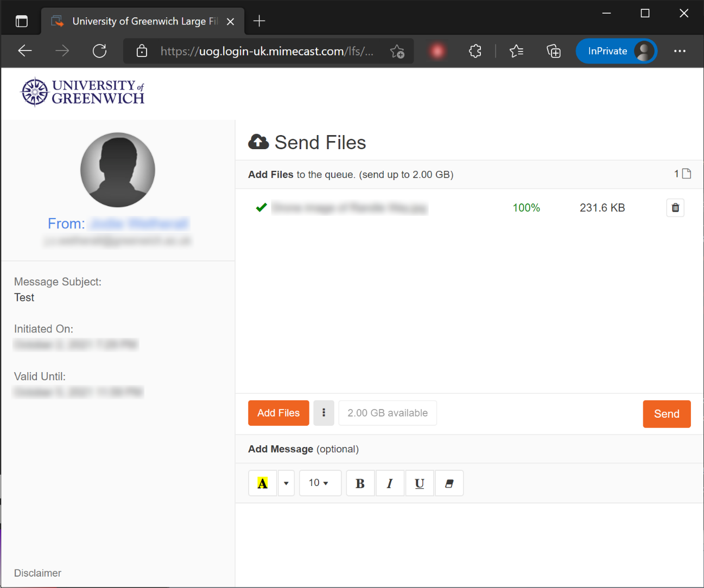Open browser Settings and more menu
The height and width of the screenshot is (588, 704).
click(680, 51)
